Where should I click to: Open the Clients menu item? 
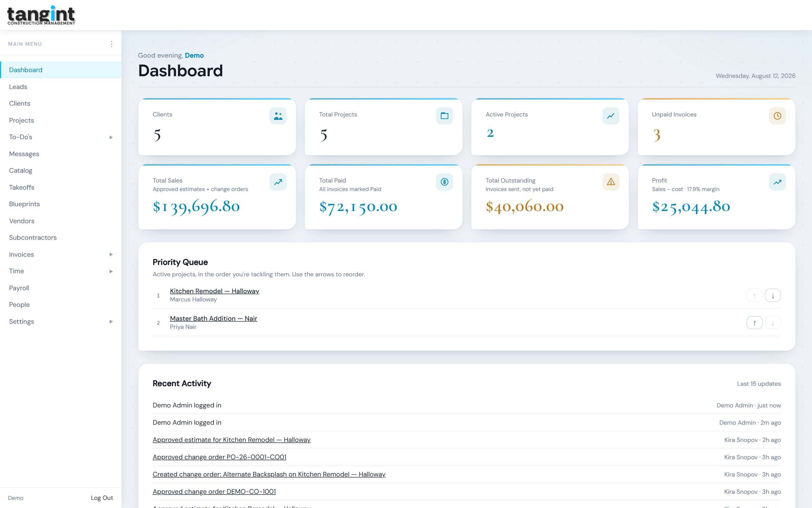[61, 103]
